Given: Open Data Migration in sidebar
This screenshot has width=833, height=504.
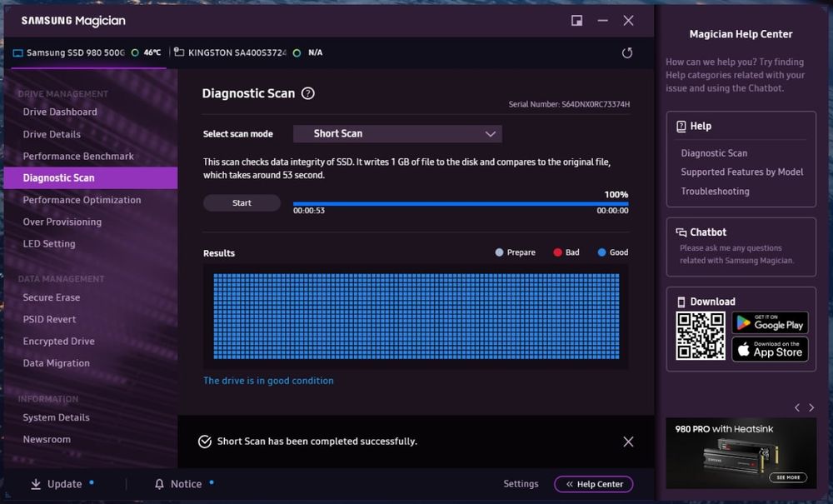Looking at the screenshot, I should coord(57,363).
